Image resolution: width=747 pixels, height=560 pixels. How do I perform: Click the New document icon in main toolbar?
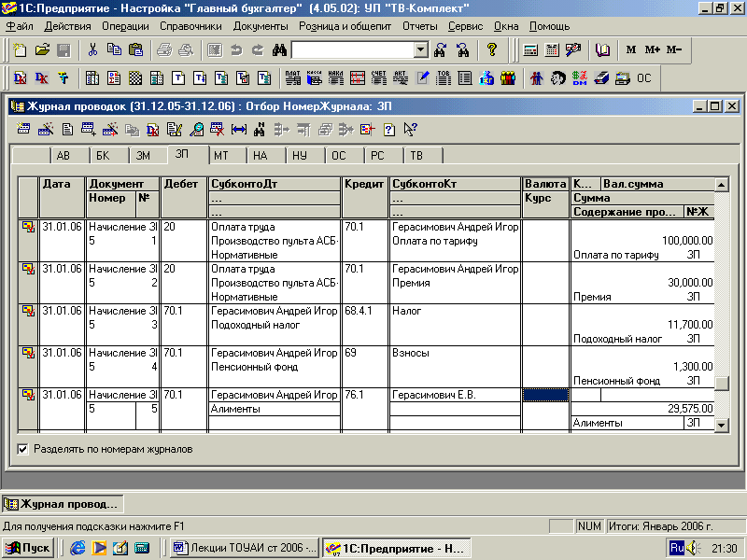20,50
